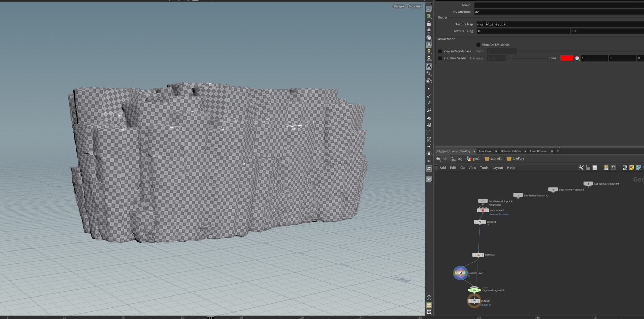Enable the Visualize Seams checkbox
Viewport: 644px width, 319px height.
pos(440,58)
